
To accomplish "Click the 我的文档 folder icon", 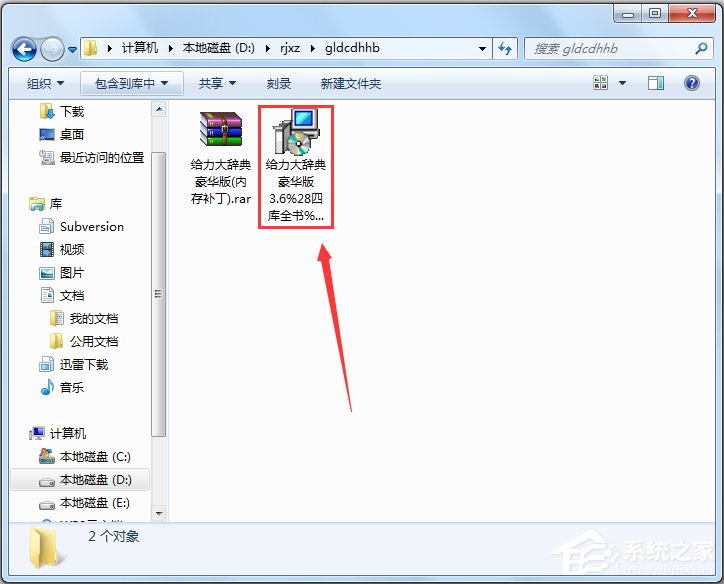I will click(x=56, y=319).
